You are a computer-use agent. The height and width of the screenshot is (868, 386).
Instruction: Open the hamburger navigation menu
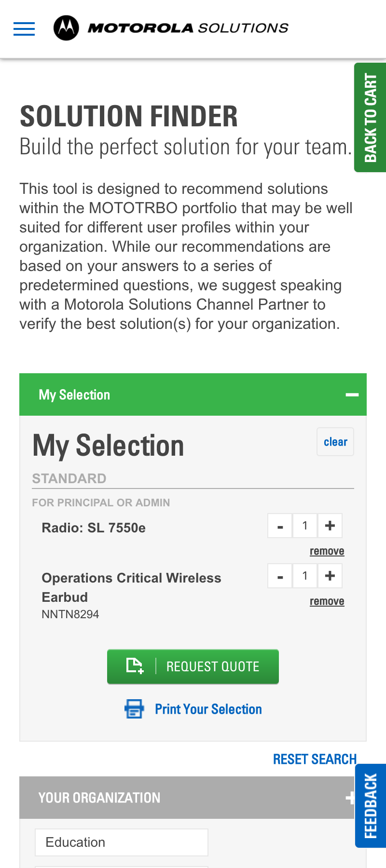[x=24, y=29]
